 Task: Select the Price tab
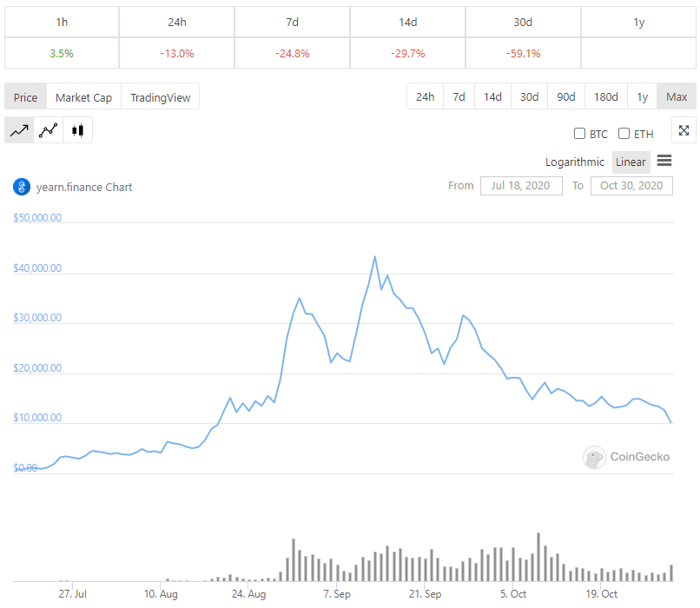tap(25, 97)
